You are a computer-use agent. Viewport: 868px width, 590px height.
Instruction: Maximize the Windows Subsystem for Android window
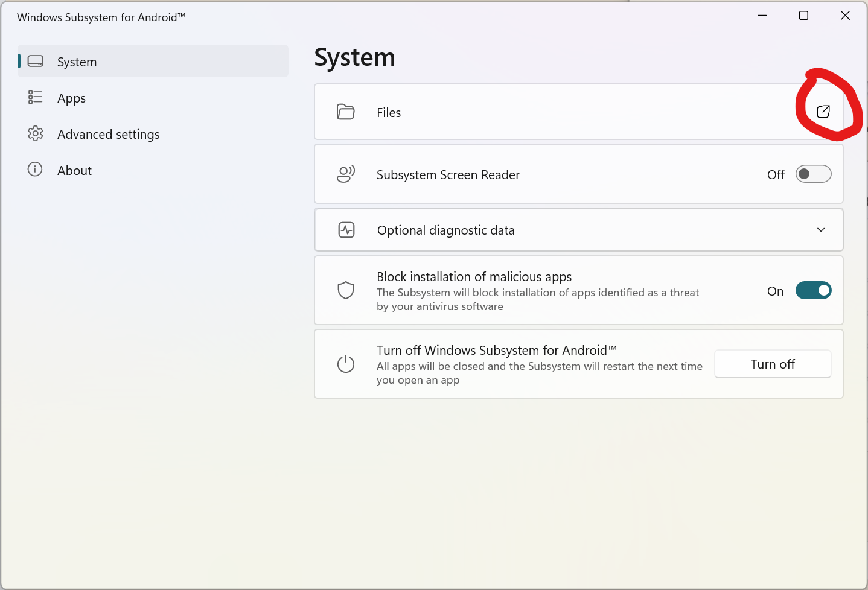coord(803,16)
